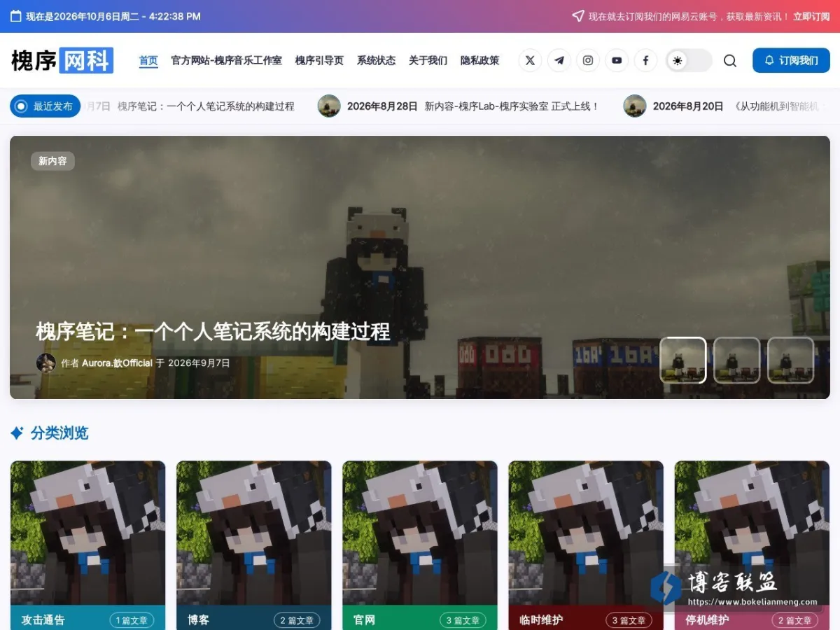Click the sparkle icon beside 分类浏览

pyautogui.click(x=17, y=433)
